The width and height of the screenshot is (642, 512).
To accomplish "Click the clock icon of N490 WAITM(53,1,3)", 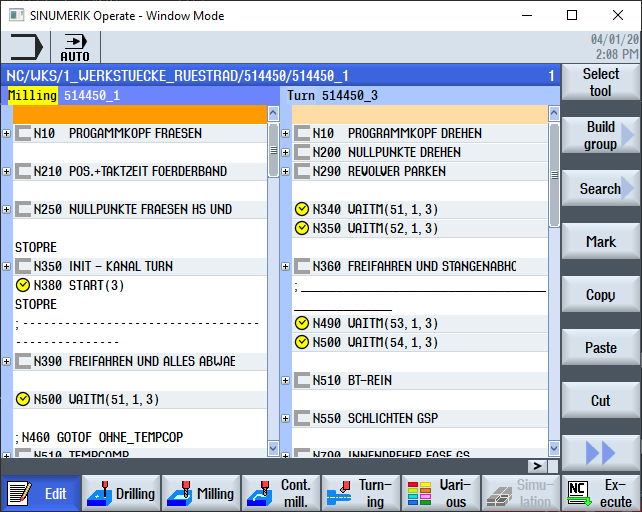I will coord(302,323).
